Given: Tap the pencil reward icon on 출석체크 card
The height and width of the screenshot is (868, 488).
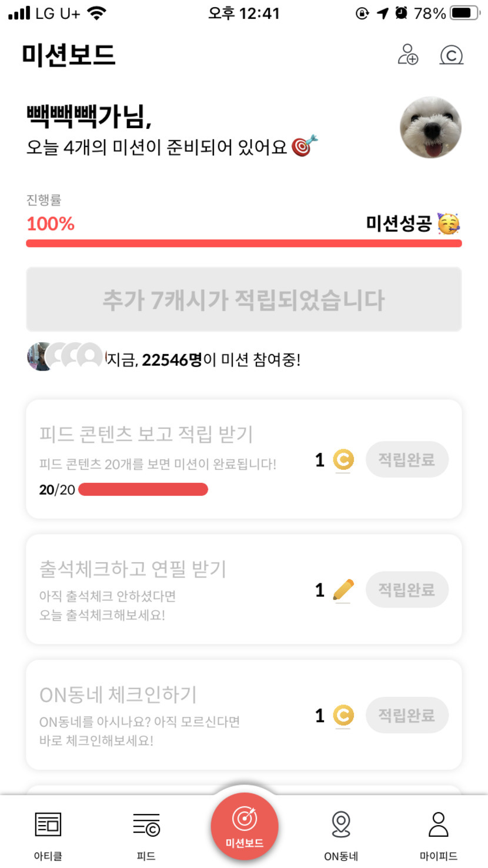Looking at the screenshot, I should click(343, 590).
